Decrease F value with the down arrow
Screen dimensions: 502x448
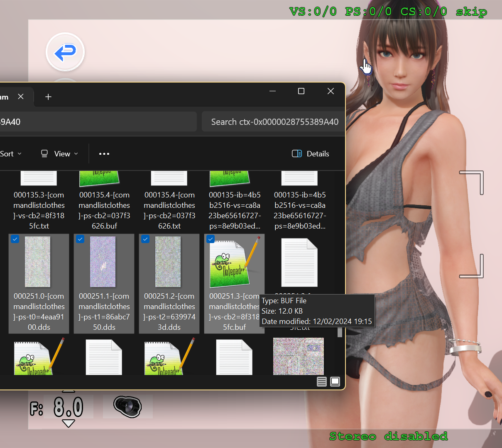68,424
